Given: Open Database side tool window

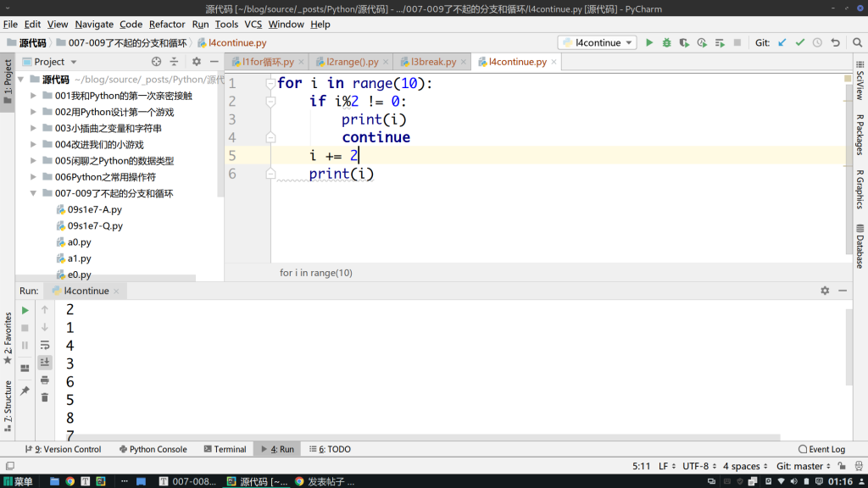Looking at the screenshot, I should pos(860,247).
